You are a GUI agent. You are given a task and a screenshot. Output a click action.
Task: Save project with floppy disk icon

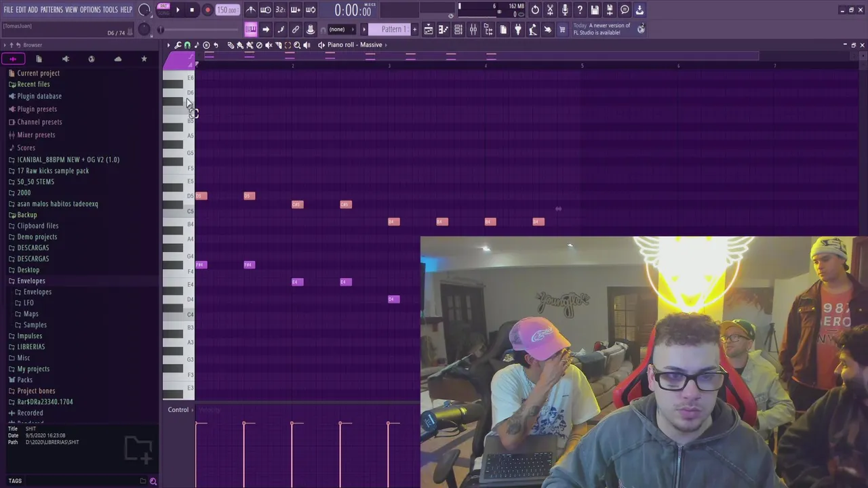(595, 9)
